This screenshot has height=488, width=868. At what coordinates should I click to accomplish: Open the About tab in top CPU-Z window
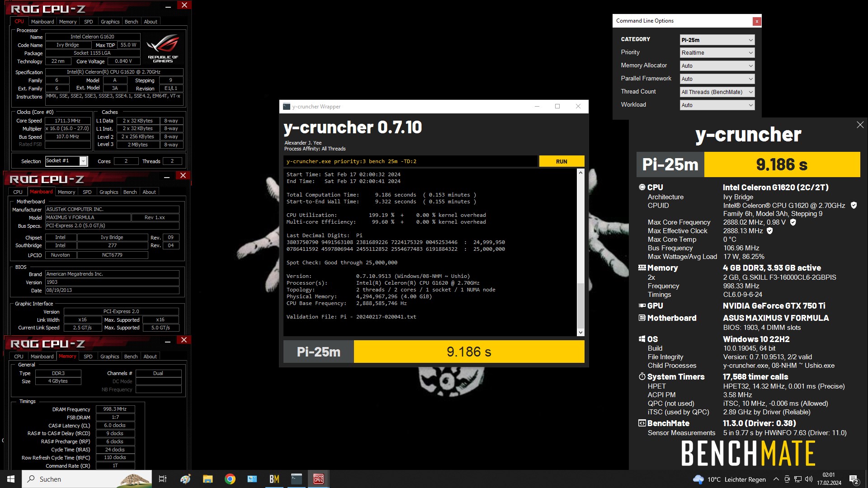point(151,22)
